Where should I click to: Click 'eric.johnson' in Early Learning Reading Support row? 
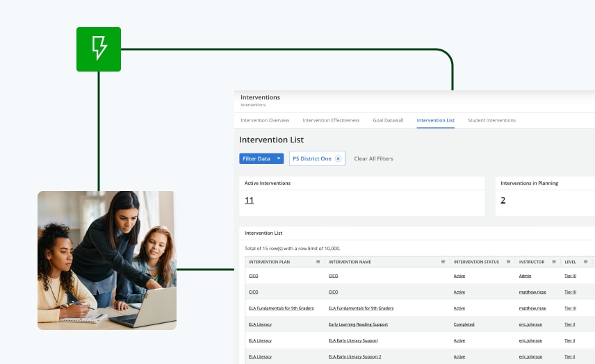coord(530,324)
